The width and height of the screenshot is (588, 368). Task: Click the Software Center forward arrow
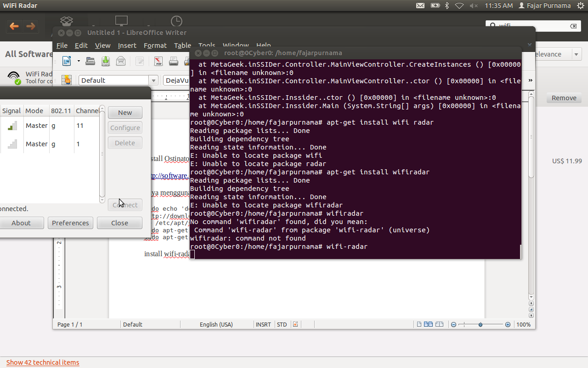tap(30, 26)
